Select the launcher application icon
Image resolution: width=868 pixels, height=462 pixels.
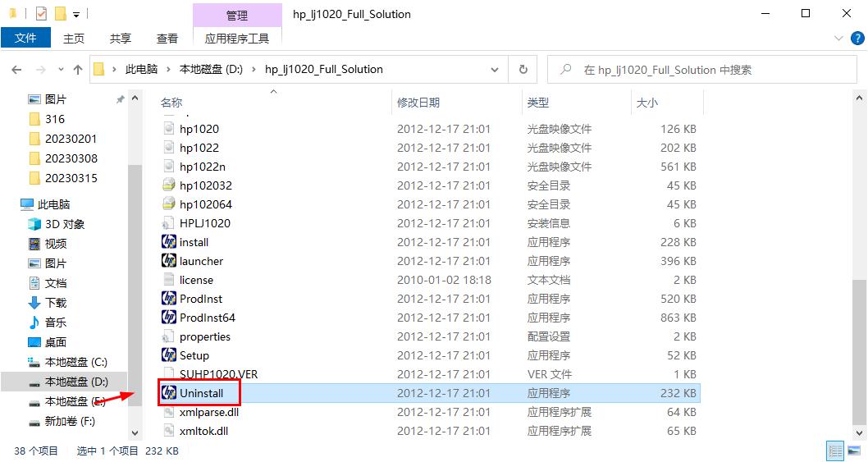click(x=169, y=261)
